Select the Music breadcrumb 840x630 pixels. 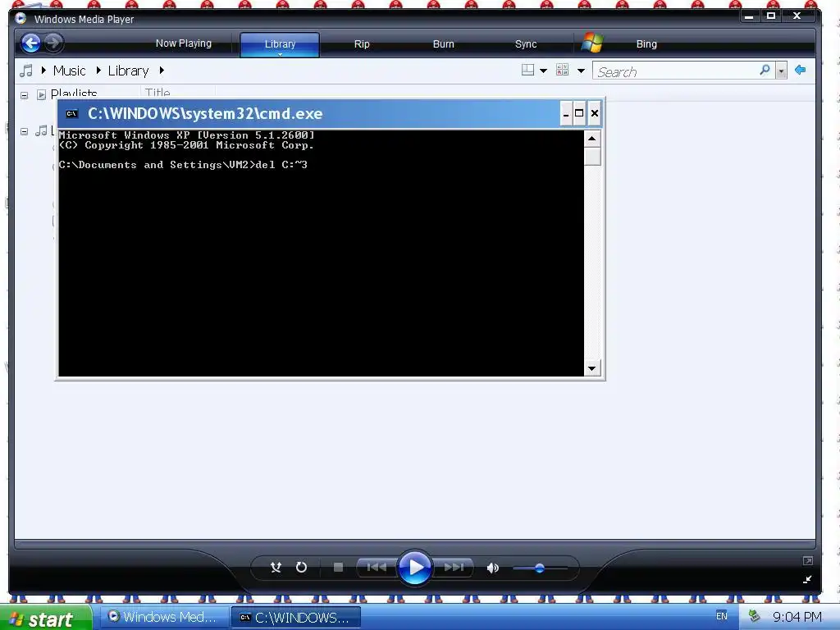[69, 71]
